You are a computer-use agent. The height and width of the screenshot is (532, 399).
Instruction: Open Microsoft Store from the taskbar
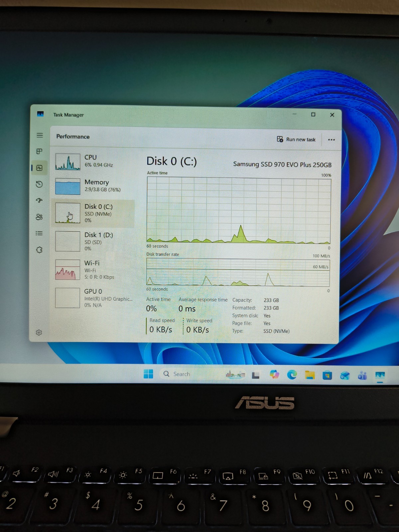click(x=327, y=375)
